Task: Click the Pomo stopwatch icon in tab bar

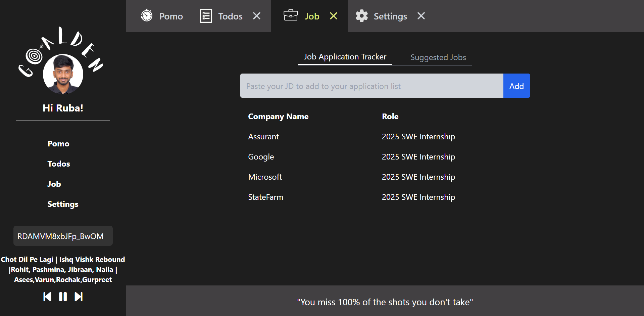Action: point(147,15)
